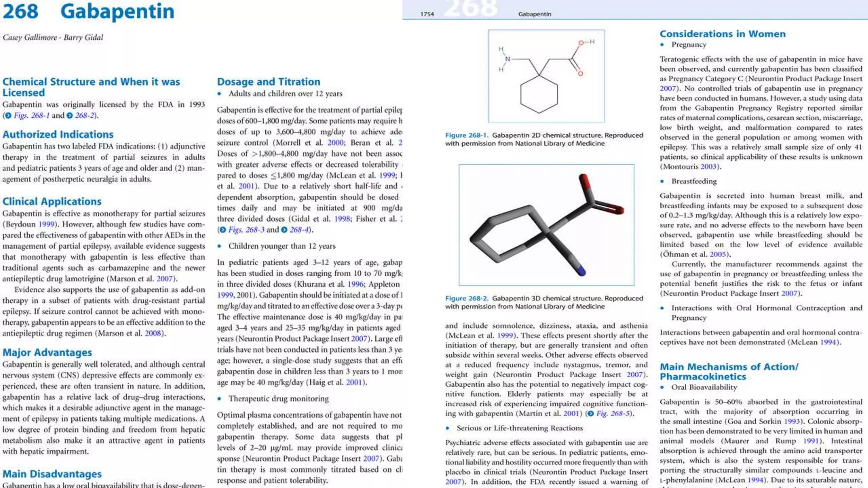Click the "Serious or Life-threatening Reactions" bullet
This screenshot has width=868, height=488.
pos(520,429)
